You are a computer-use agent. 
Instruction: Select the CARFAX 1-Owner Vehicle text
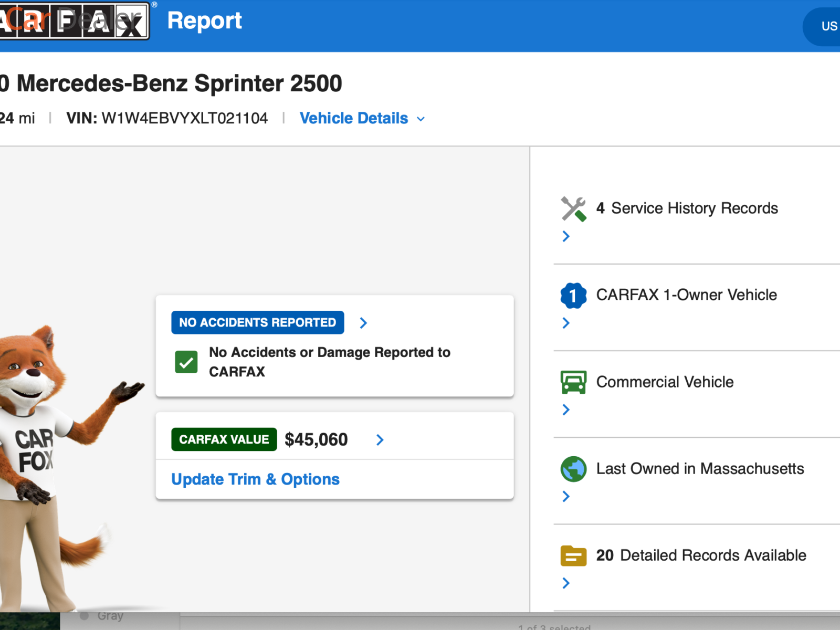click(x=687, y=295)
